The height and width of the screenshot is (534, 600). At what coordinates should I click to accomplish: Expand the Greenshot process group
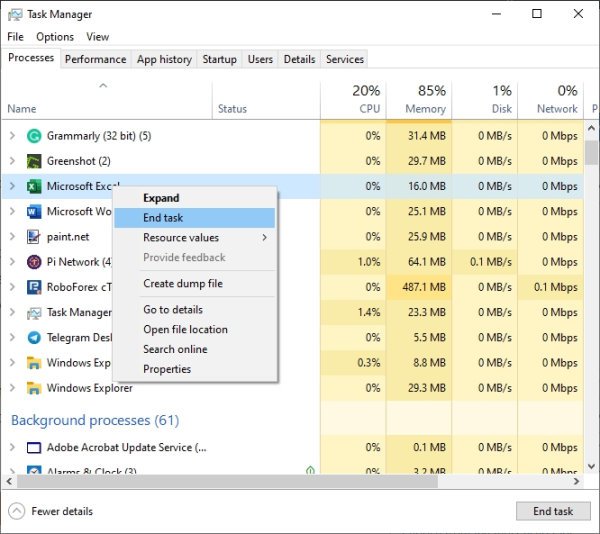[x=12, y=161]
